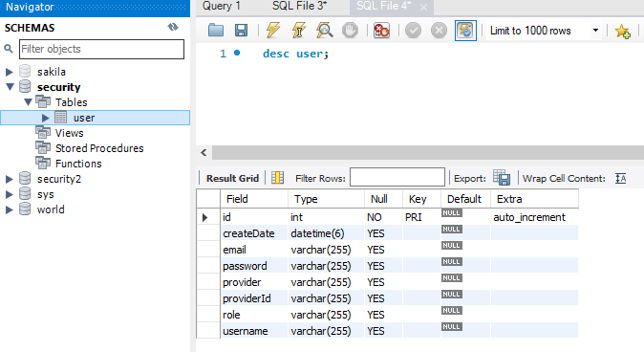Select Functions in the schema tree
Viewport: 644px width, 352px height.
coord(78,164)
